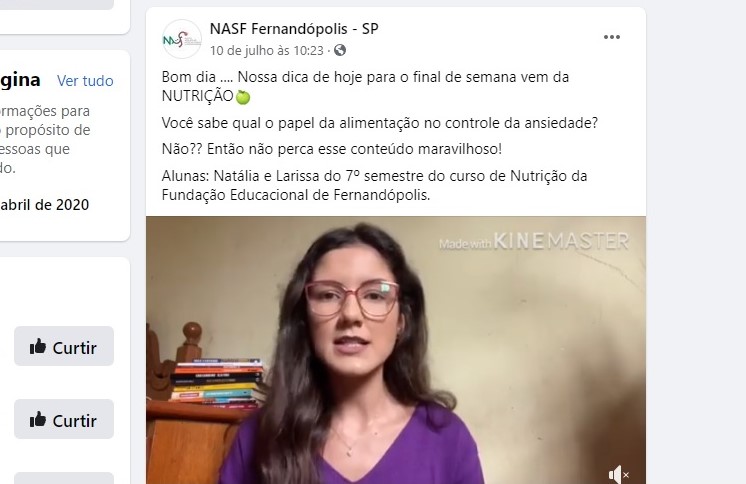This screenshot has width=746, height=484.
Task: Click the post line about controle da ansiedade
Action: (x=380, y=123)
